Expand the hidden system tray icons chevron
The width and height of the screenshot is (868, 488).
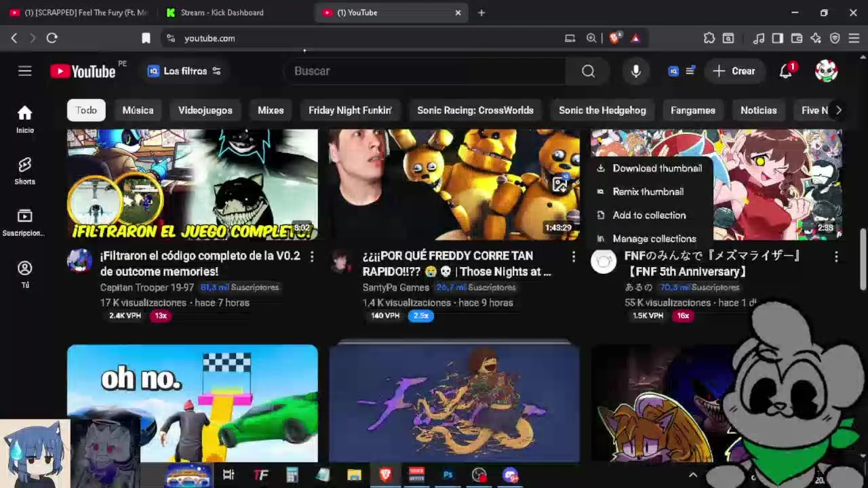coord(692,475)
